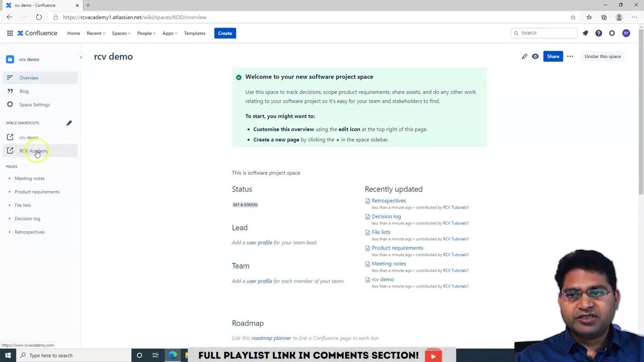Open the RCV Academy shortcut

[x=40, y=151]
